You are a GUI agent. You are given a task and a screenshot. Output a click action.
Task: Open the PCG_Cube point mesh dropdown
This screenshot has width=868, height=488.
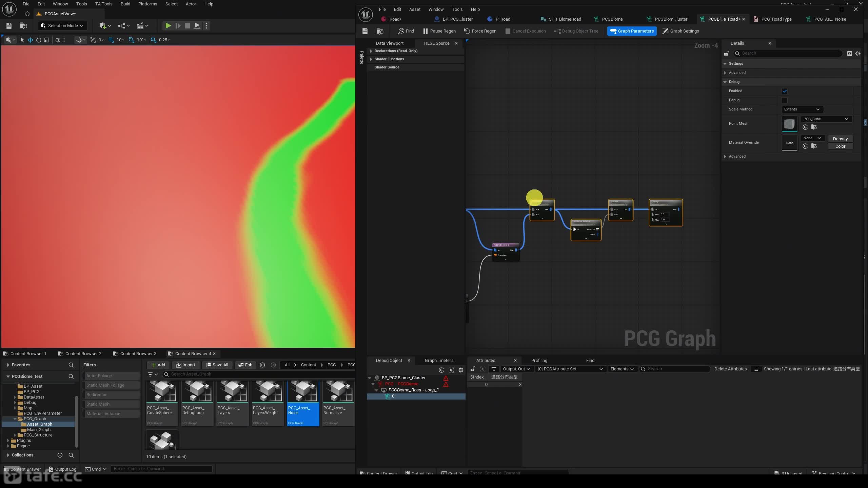[x=826, y=119]
